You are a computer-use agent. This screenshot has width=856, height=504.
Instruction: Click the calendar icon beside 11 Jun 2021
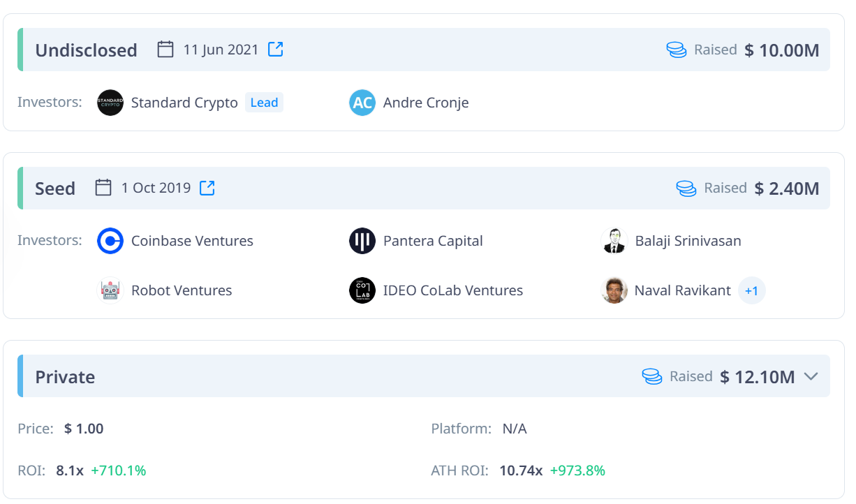point(165,49)
